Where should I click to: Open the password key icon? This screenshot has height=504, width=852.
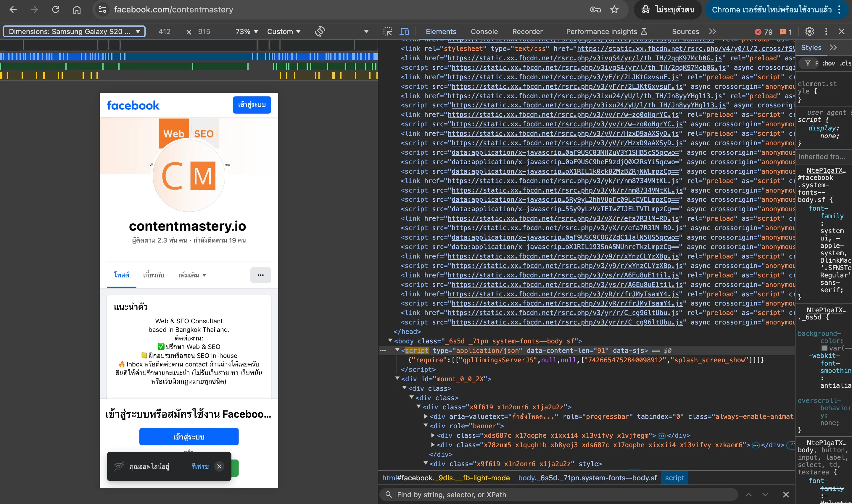pyautogui.click(x=595, y=9)
